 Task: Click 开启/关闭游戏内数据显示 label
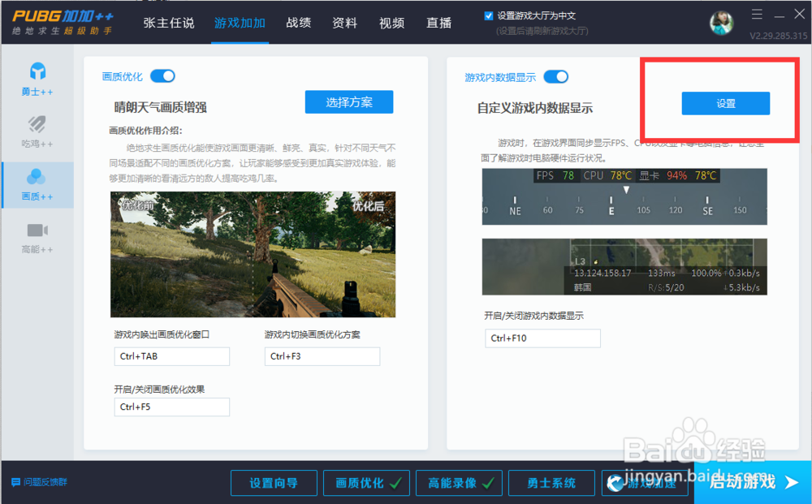coord(534,316)
